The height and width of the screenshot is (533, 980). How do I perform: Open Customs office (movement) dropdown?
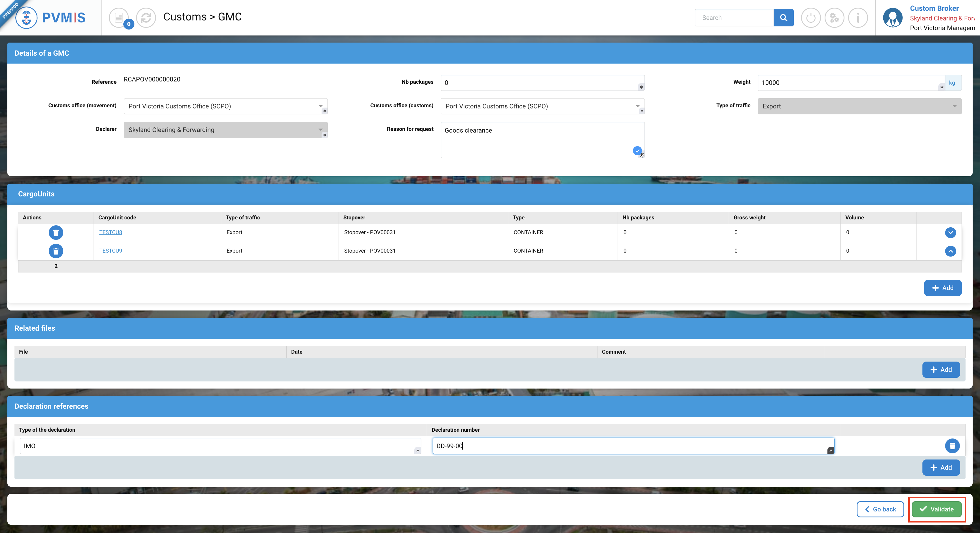pyautogui.click(x=225, y=106)
